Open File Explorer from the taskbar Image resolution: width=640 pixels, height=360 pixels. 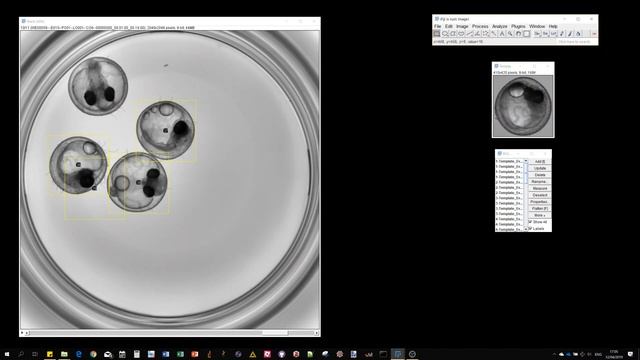(x=64, y=354)
